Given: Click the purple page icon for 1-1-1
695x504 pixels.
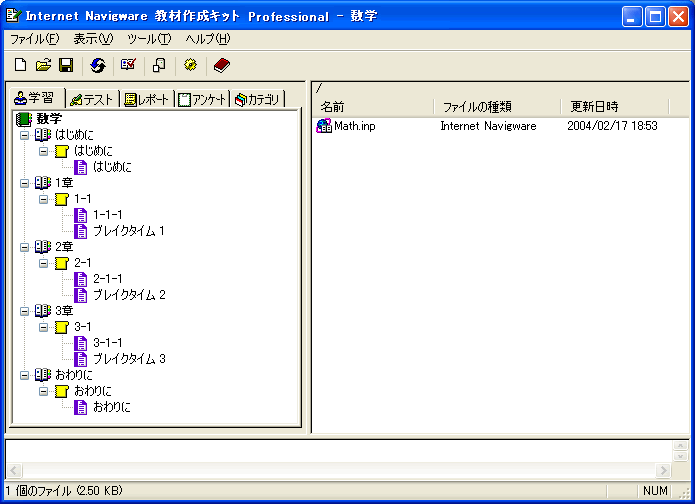Looking at the screenshot, I should click(x=80, y=215).
